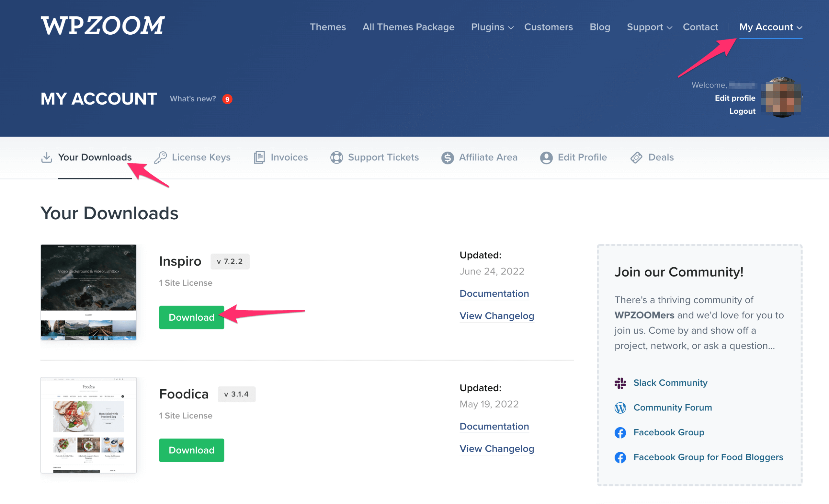Click the Logout link
Image resolution: width=829 pixels, height=504 pixels.
[x=742, y=111]
